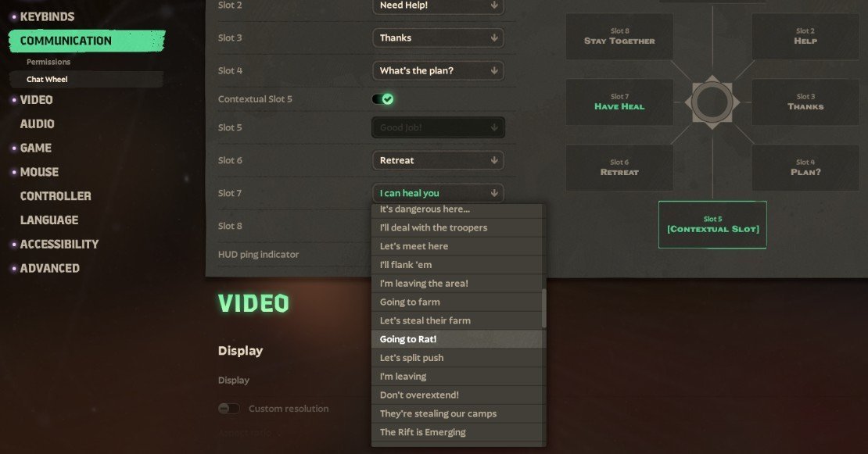Click the 'Display' setting label under Video
This screenshot has height=454, width=868.
click(234, 381)
